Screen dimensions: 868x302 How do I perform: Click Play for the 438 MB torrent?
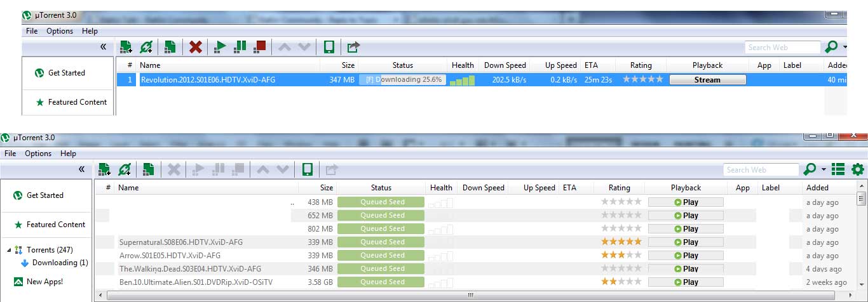point(686,202)
